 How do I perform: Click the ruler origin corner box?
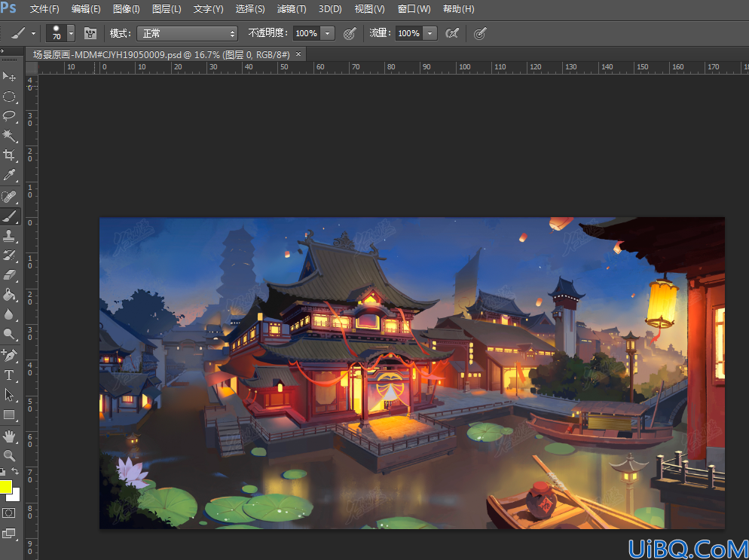31,67
